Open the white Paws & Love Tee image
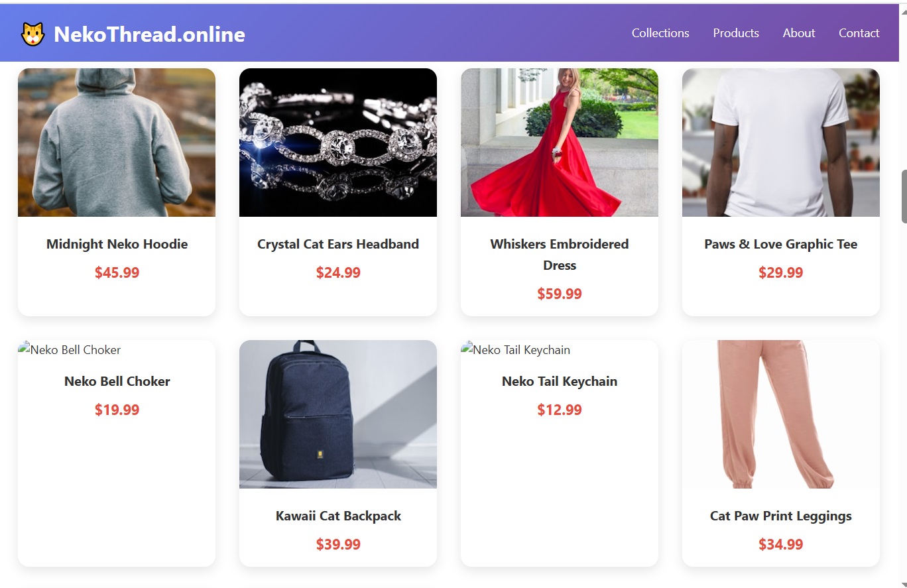Screen dimensions: 907x588 [781, 143]
